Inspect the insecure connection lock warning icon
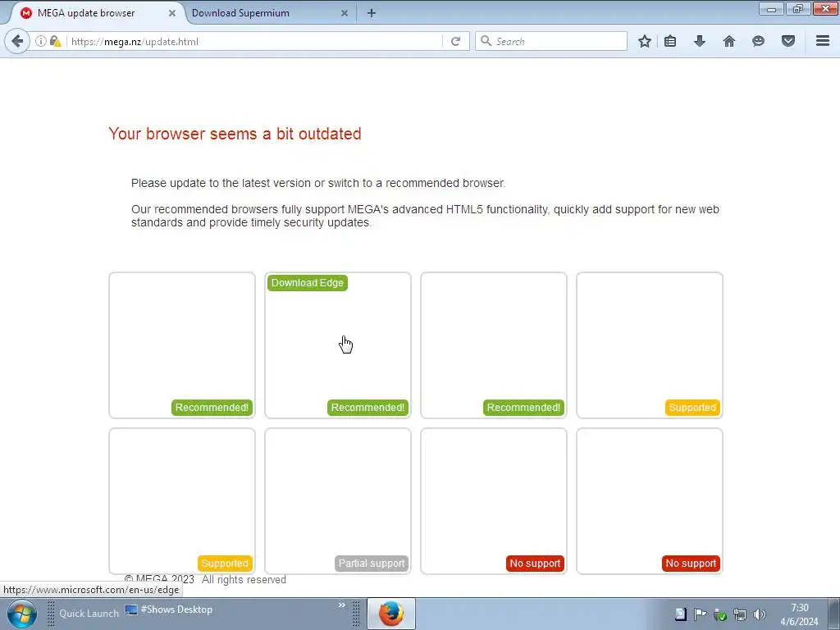The height and width of the screenshot is (630, 840). coord(55,41)
